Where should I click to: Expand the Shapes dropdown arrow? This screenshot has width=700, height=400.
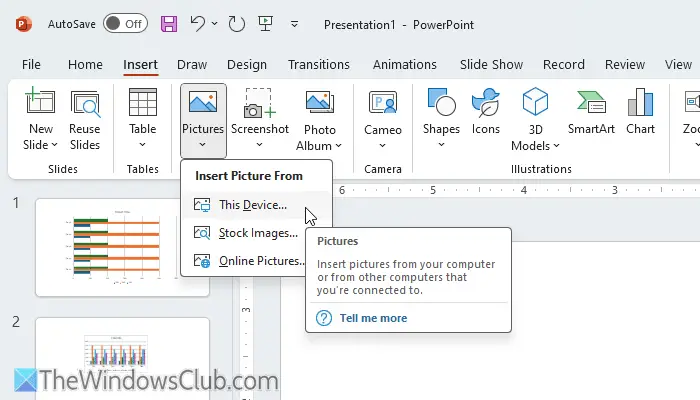coord(441,145)
